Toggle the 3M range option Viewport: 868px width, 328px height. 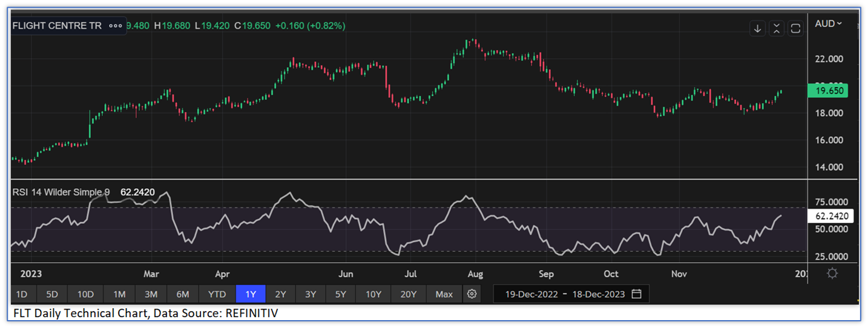tap(151, 294)
